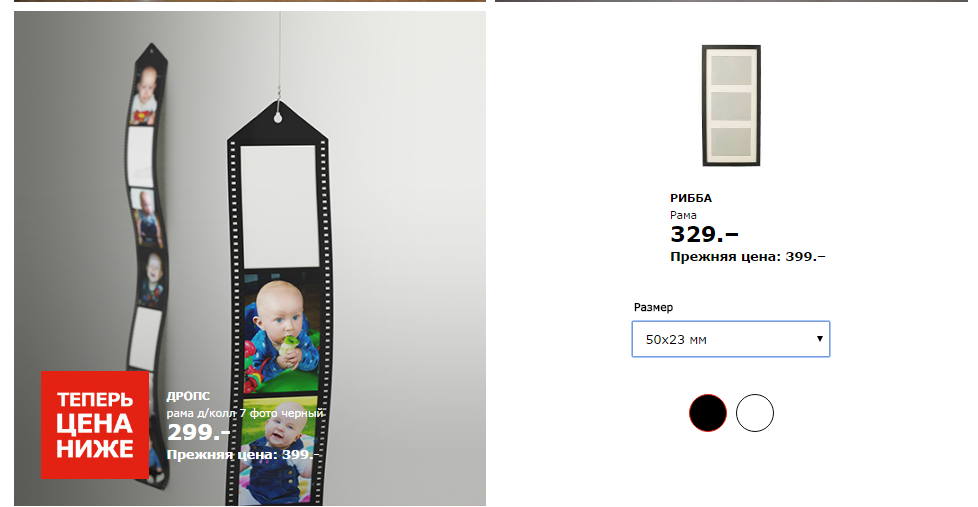Select the black color swatch

tap(708, 413)
